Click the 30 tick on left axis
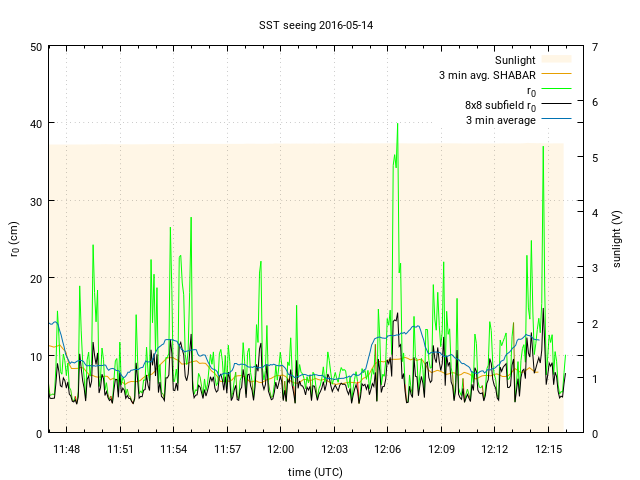 pos(36,201)
